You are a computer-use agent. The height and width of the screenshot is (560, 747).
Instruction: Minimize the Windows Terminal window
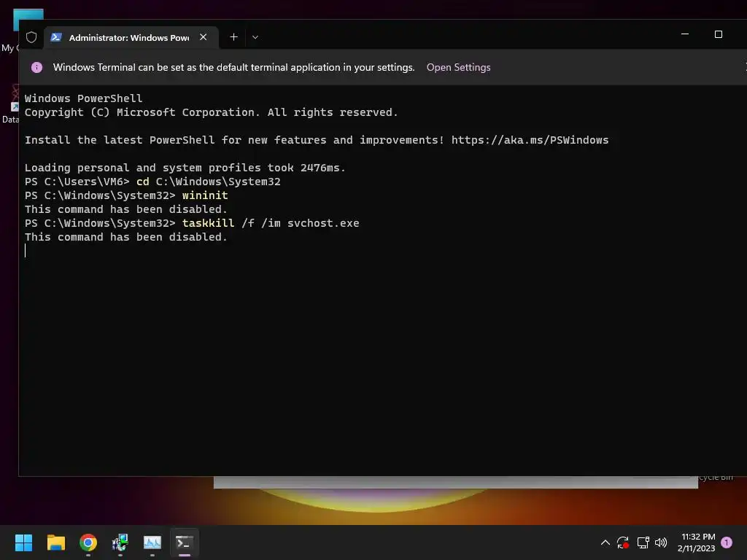click(x=685, y=34)
